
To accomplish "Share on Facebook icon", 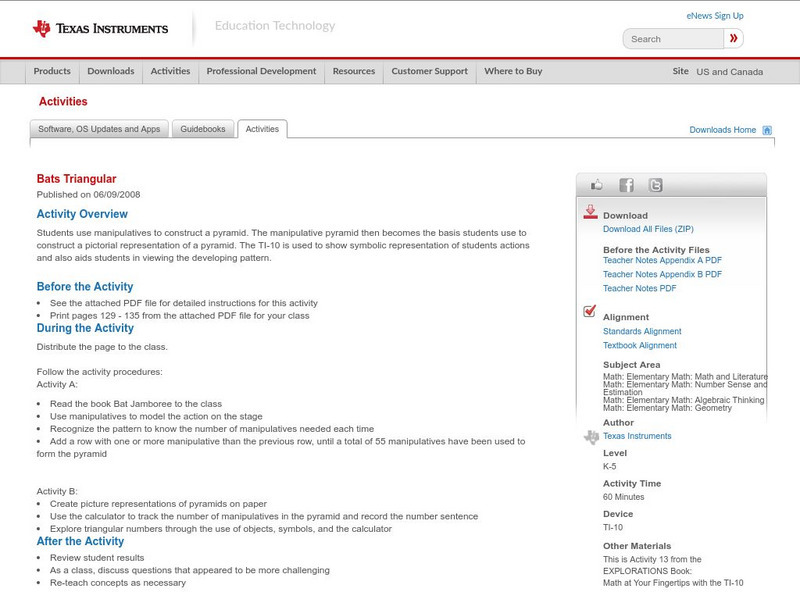I will [626, 185].
